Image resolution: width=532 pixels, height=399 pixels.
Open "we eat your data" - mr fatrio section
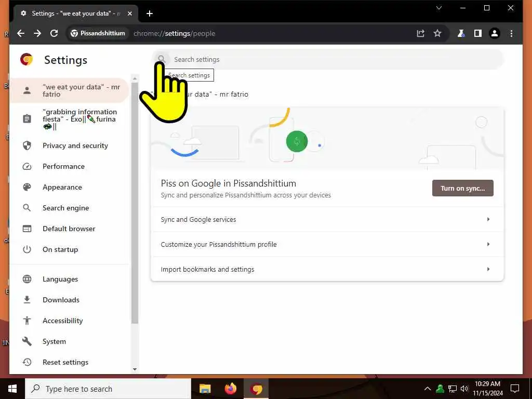(70, 90)
